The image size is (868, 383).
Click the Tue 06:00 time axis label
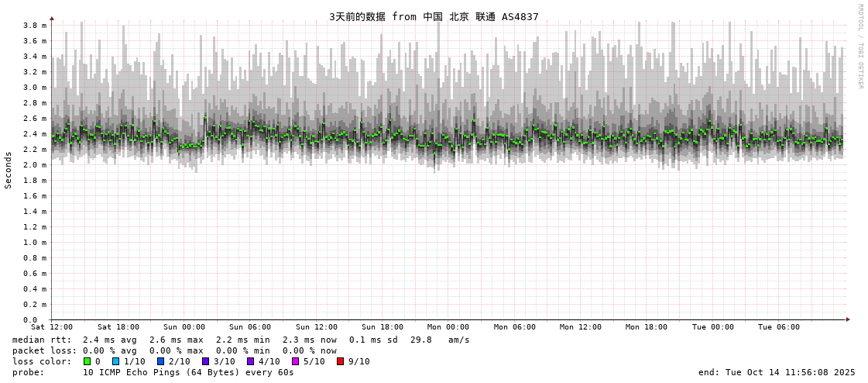pos(778,327)
